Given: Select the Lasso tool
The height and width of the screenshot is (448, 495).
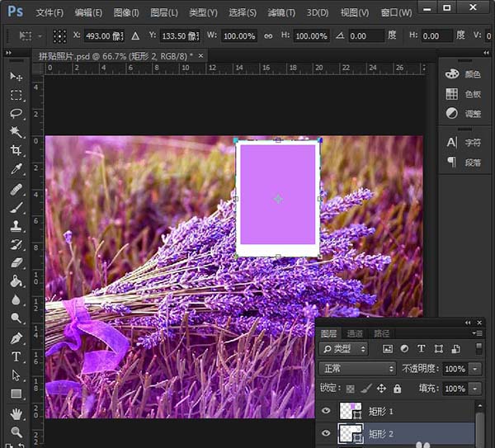Looking at the screenshot, I should [16, 113].
